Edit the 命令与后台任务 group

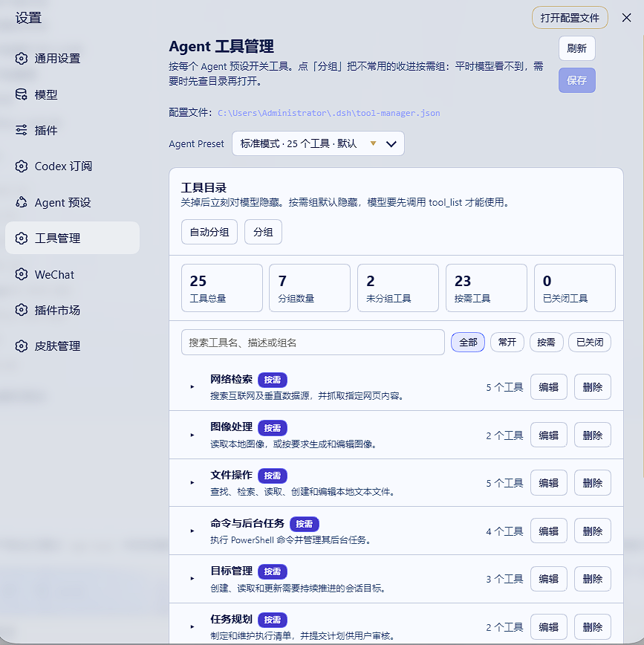[x=549, y=531]
